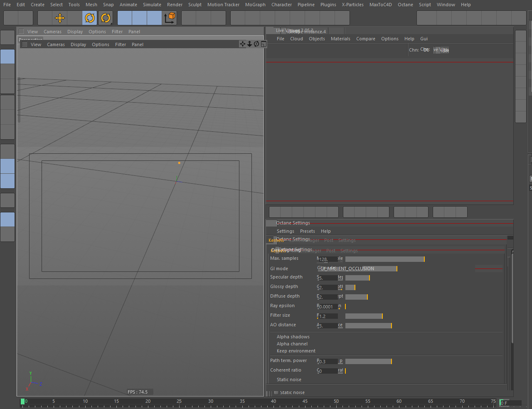Open the Motion Tracker menu
This screenshot has width=532, height=409.
(x=224, y=5)
